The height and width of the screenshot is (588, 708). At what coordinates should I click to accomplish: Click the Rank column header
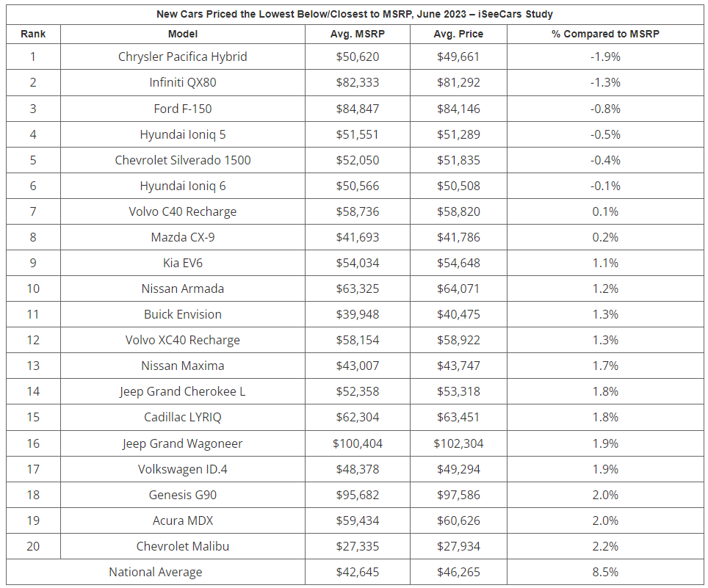point(33,34)
